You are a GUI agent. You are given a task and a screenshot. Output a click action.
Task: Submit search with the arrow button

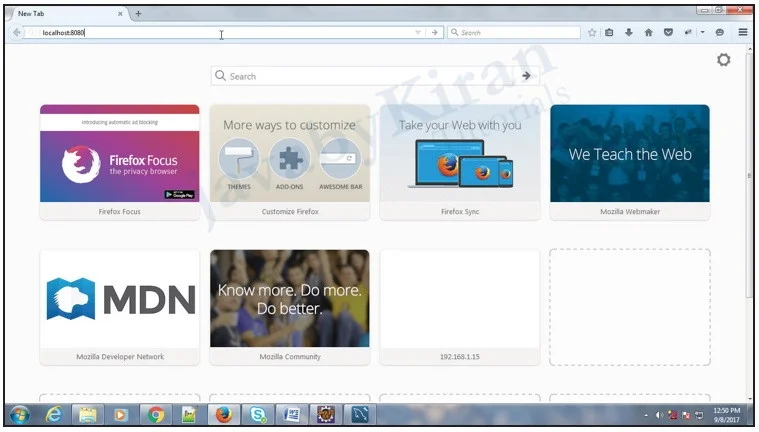[x=527, y=76]
